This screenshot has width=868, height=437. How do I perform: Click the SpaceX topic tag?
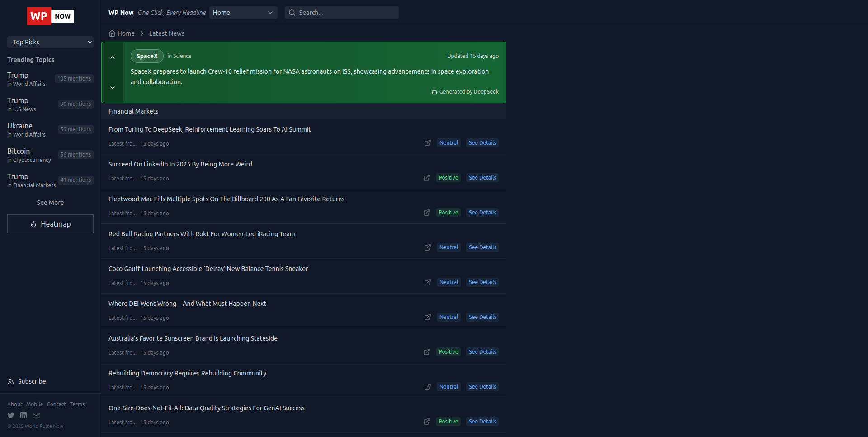[147, 56]
